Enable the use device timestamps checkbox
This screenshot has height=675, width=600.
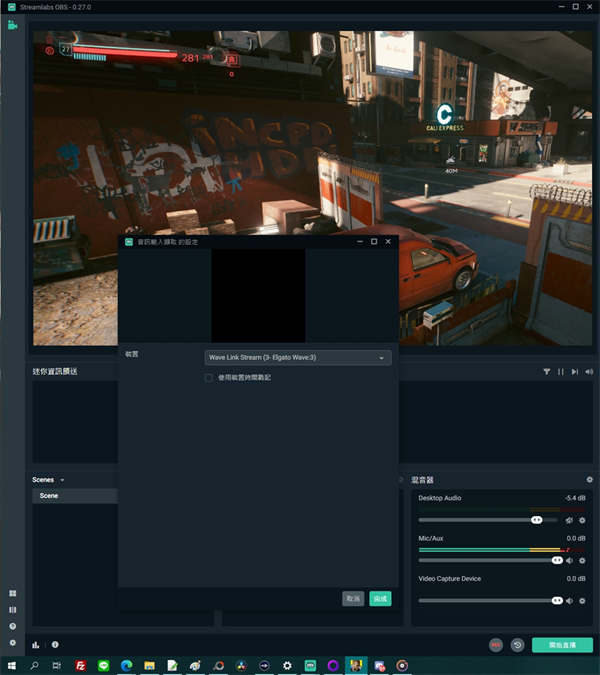click(x=209, y=378)
